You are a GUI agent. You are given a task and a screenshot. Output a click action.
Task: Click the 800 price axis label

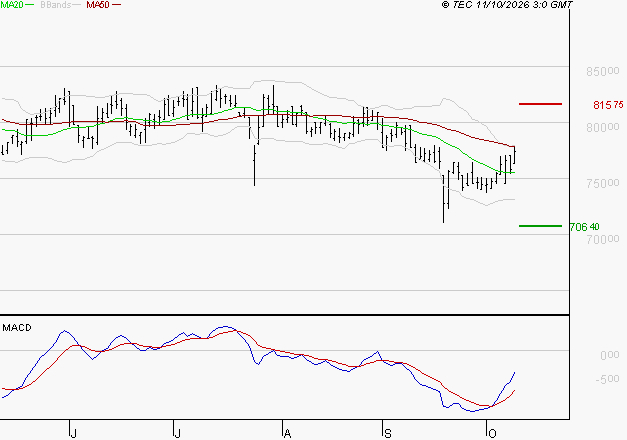603,128
